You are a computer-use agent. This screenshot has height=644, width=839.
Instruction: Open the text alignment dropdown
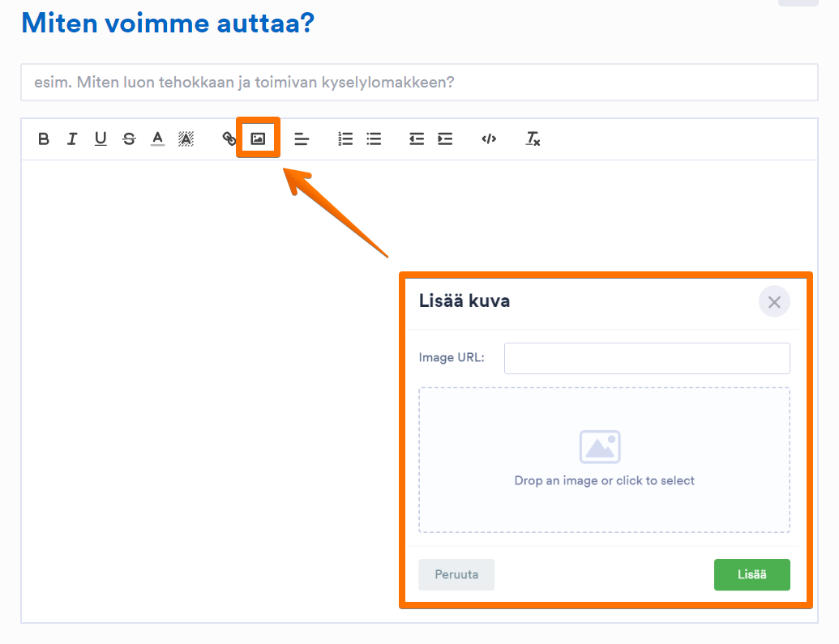click(302, 139)
